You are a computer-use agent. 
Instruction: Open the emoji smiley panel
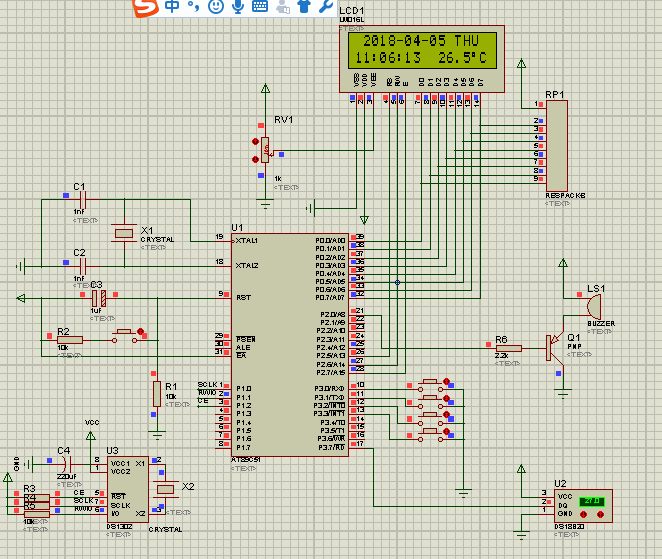pyautogui.click(x=215, y=7)
